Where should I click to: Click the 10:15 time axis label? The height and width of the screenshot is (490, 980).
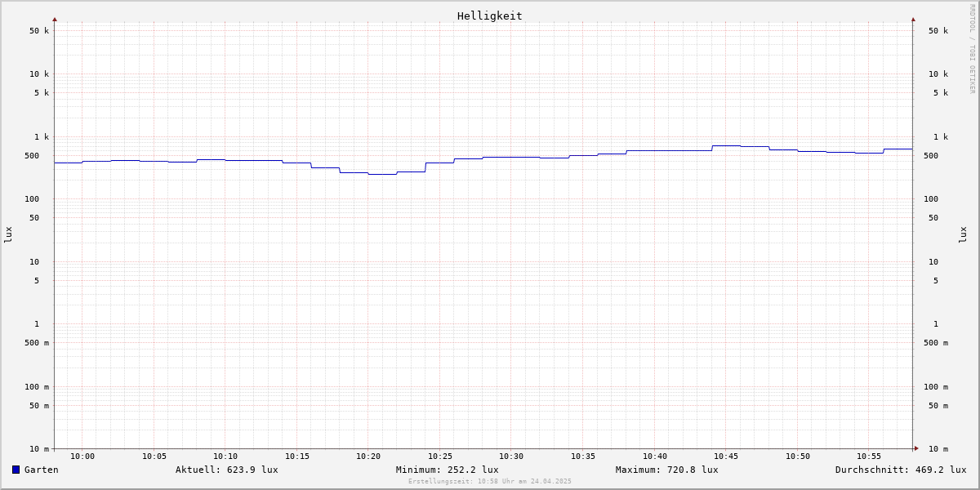click(x=297, y=457)
